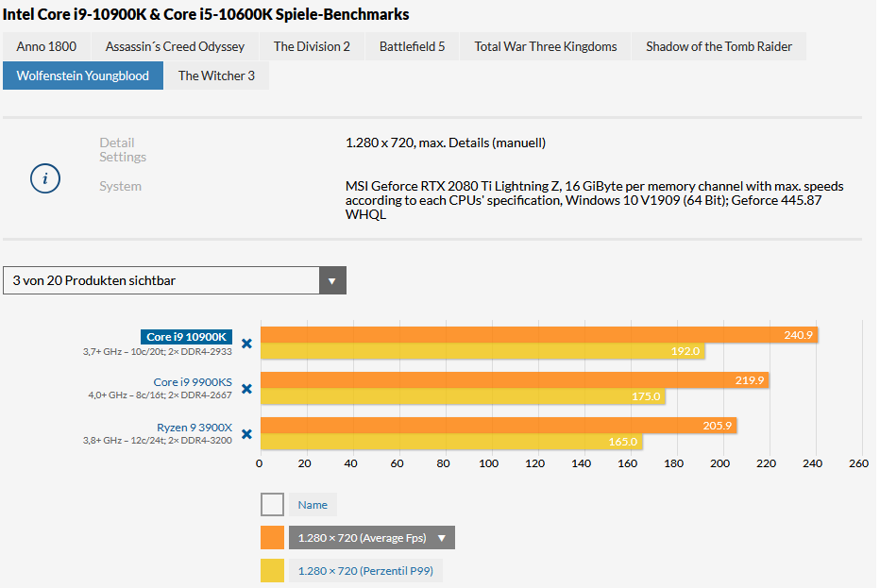Screen dimensions: 880x588
Task: Click the orange 240.9 bar
Action: [539, 335]
